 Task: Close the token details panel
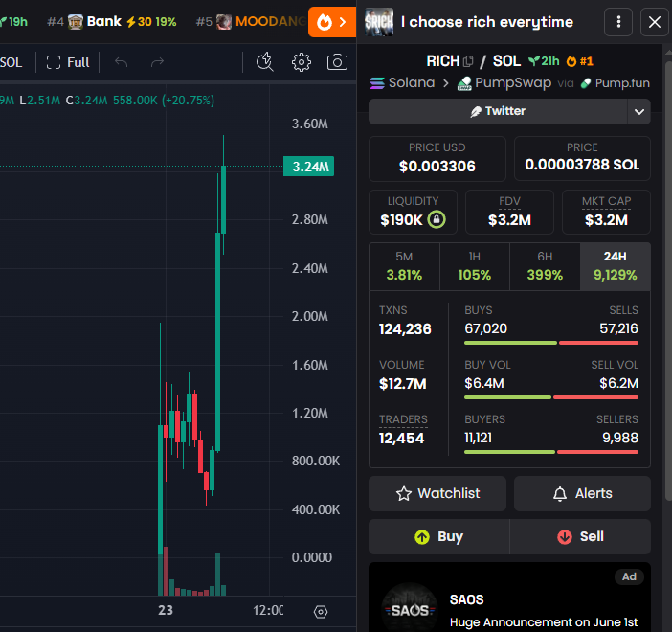pos(655,22)
